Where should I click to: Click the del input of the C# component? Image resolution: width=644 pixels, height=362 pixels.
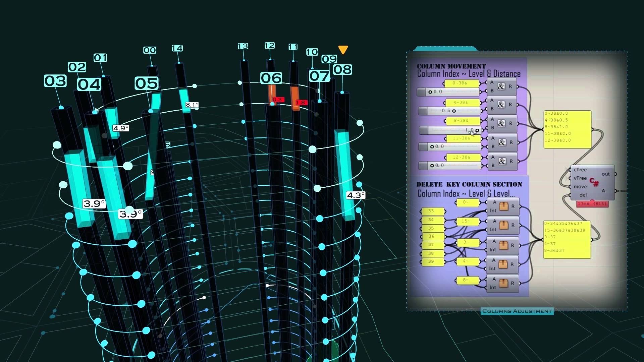583,195
